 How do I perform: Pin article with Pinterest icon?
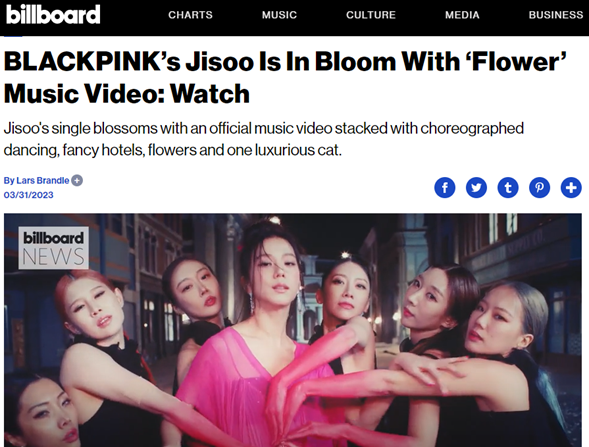click(x=539, y=187)
